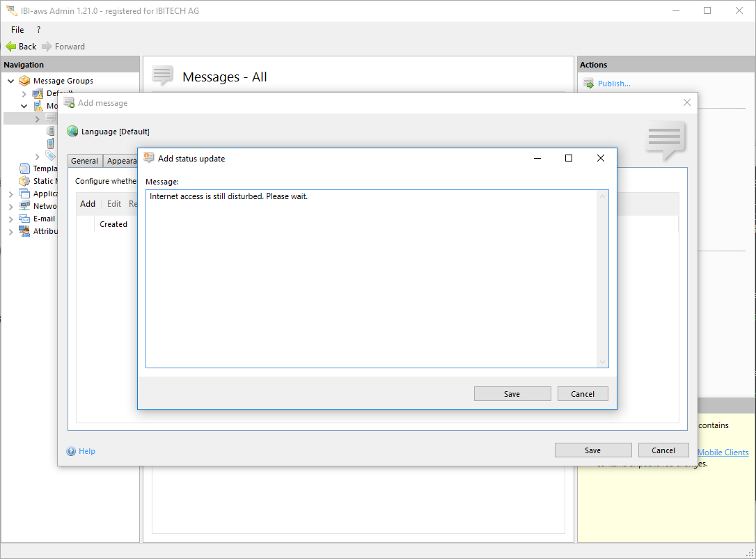This screenshot has height=559, width=756.
Task: Select the Message Groups box icon
Action: pyautogui.click(x=24, y=81)
